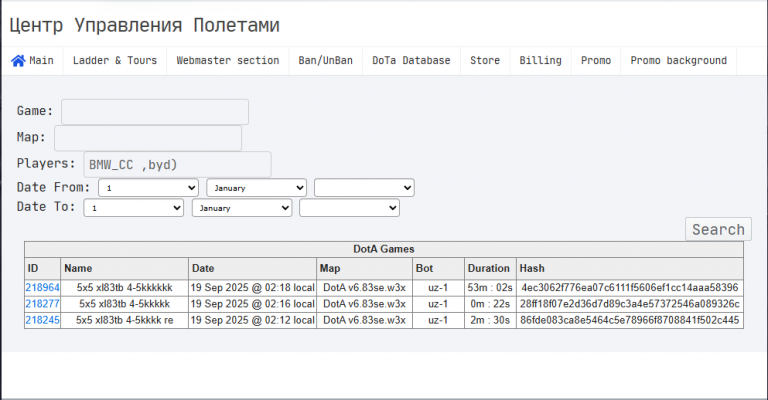768x400 pixels.
Task: Click the DotA Games table title
Action: (x=384, y=249)
